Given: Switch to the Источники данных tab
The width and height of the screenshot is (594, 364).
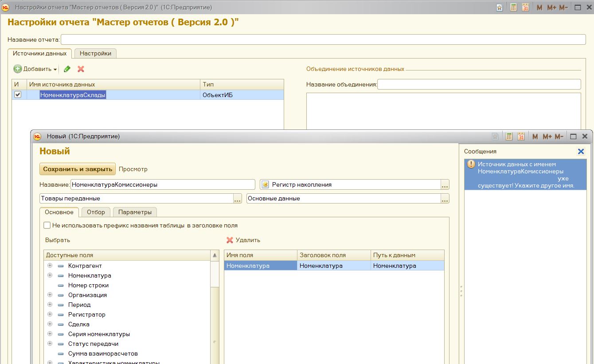Looking at the screenshot, I should tap(39, 53).
